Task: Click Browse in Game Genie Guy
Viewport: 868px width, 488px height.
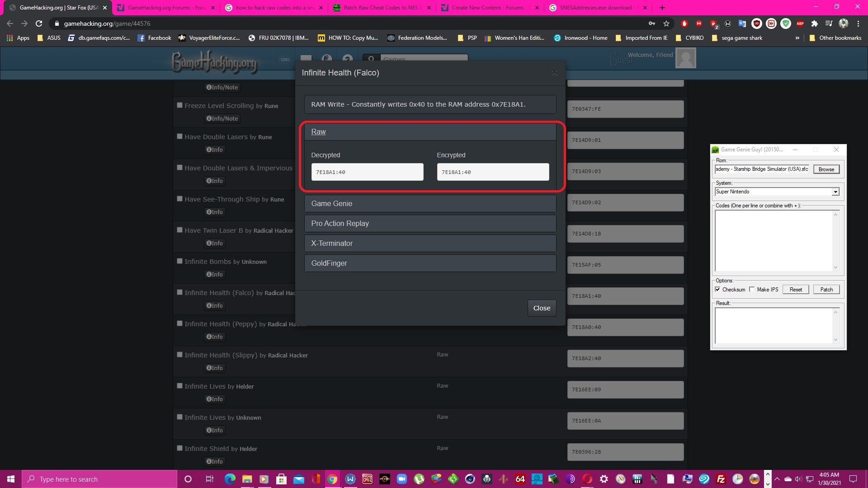Action: tap(826, 169)
